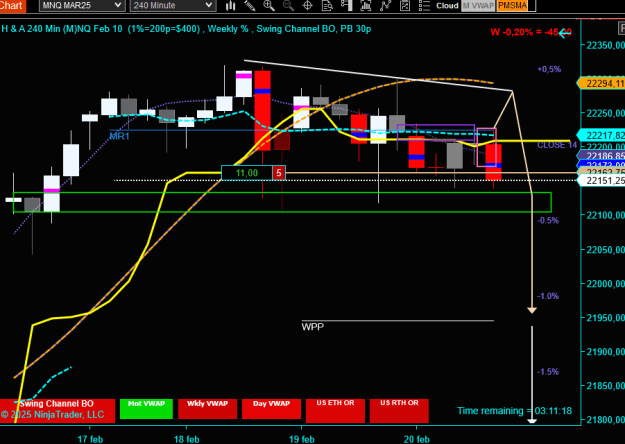
Task: Open the 240 Minute interval dropdown
Action: tap(173, 6)
